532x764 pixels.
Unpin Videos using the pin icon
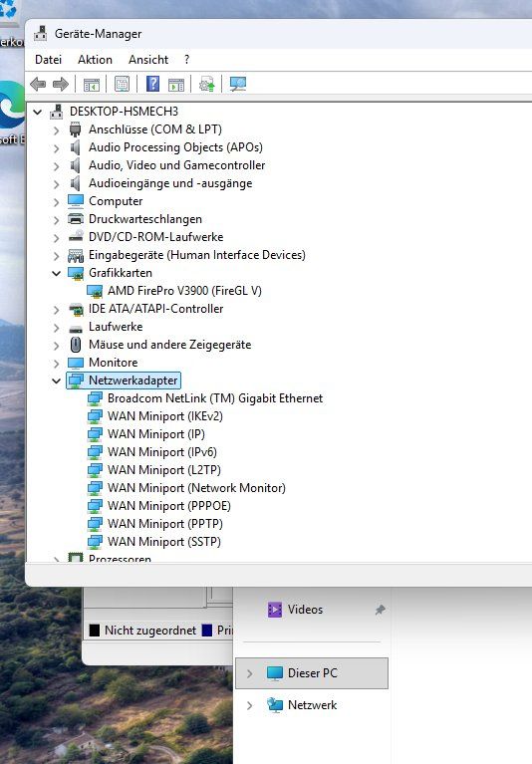coord(380,610)
